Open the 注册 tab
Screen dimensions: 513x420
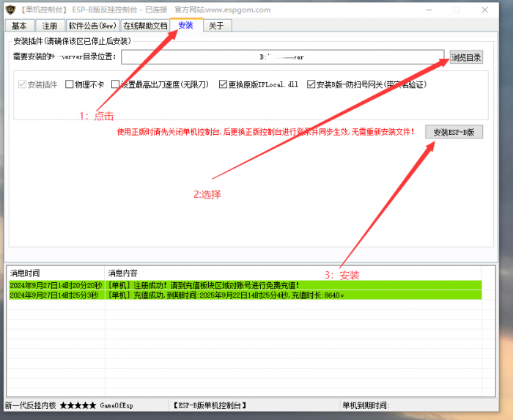pos(50,26)
